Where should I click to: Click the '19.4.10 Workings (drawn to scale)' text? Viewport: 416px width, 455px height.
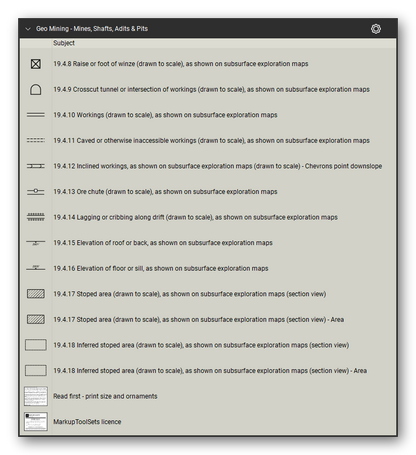[165, 115]
